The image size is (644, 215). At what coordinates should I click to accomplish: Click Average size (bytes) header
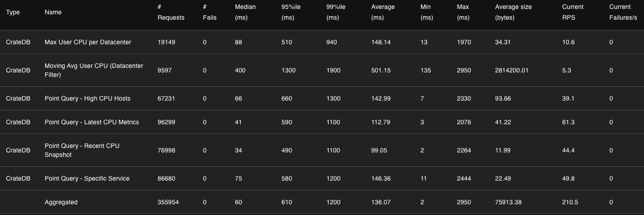513,13
